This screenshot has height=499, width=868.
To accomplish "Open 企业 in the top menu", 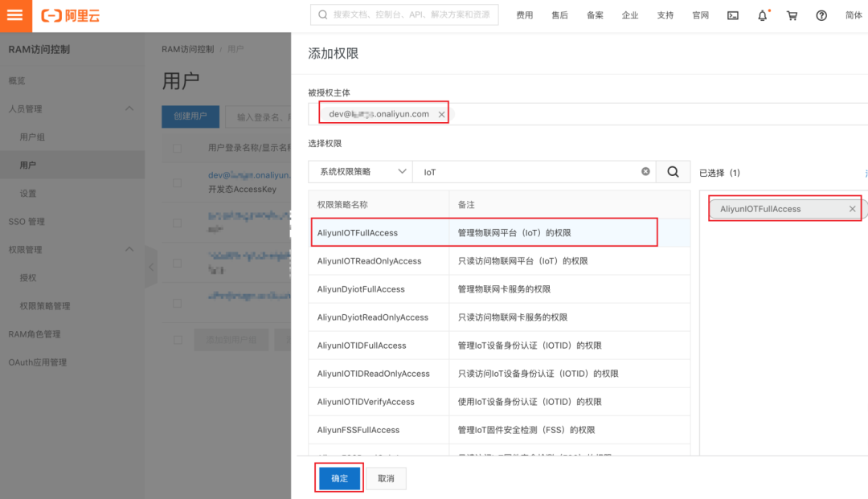I will (x=630, y=15).
